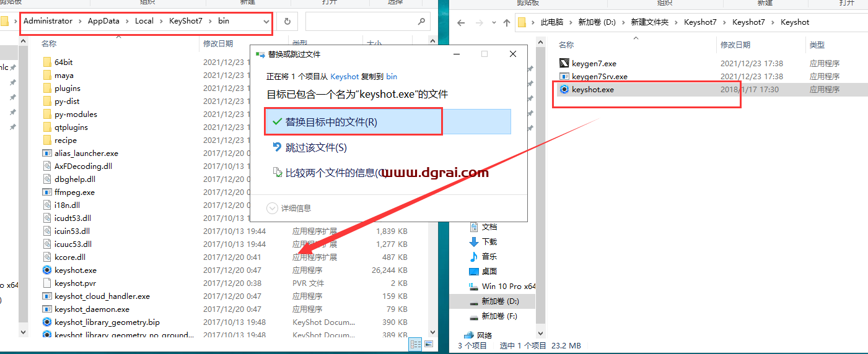This screenshot has height=354, width=868.
Task: Open the 64bit folder icon
Action: coord(47,62)
